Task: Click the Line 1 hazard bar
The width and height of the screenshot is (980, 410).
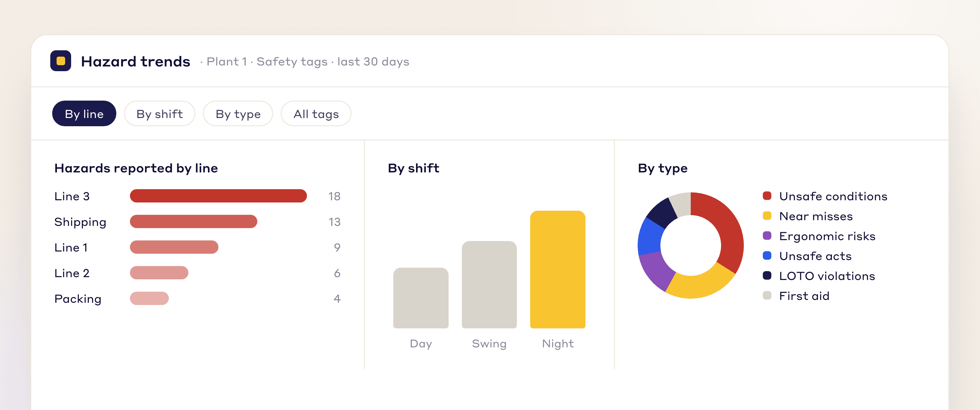Action: [174, 247]
